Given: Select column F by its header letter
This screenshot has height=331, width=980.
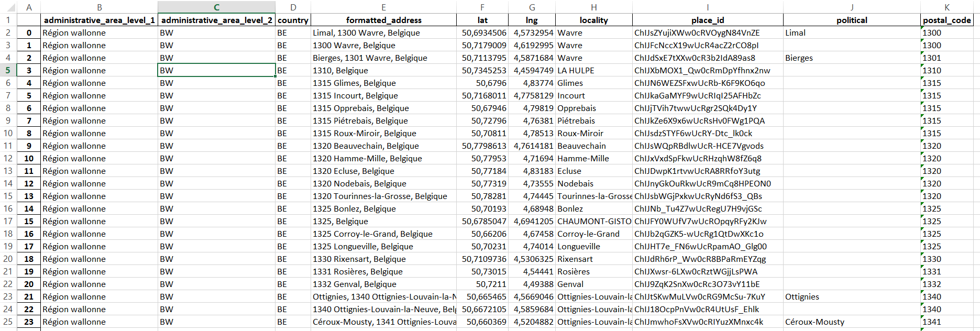Looking at the screenshot, I should pos(482,7).
